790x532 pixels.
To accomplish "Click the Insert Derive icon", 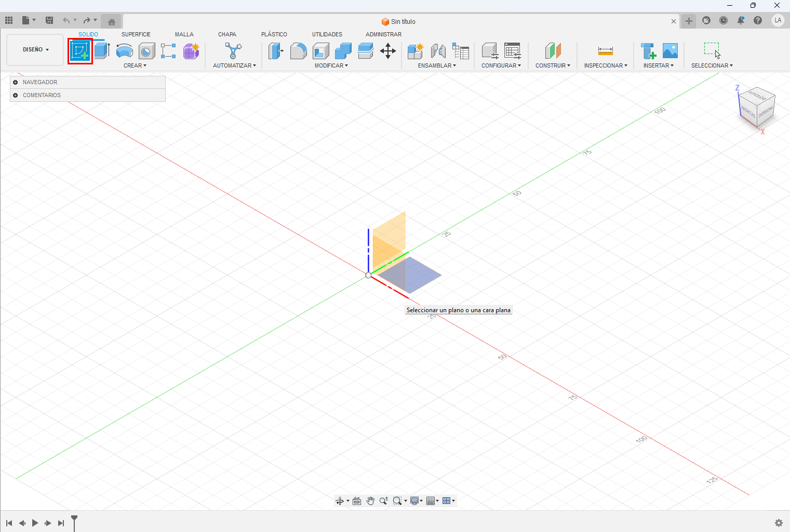I will point(648,51).
